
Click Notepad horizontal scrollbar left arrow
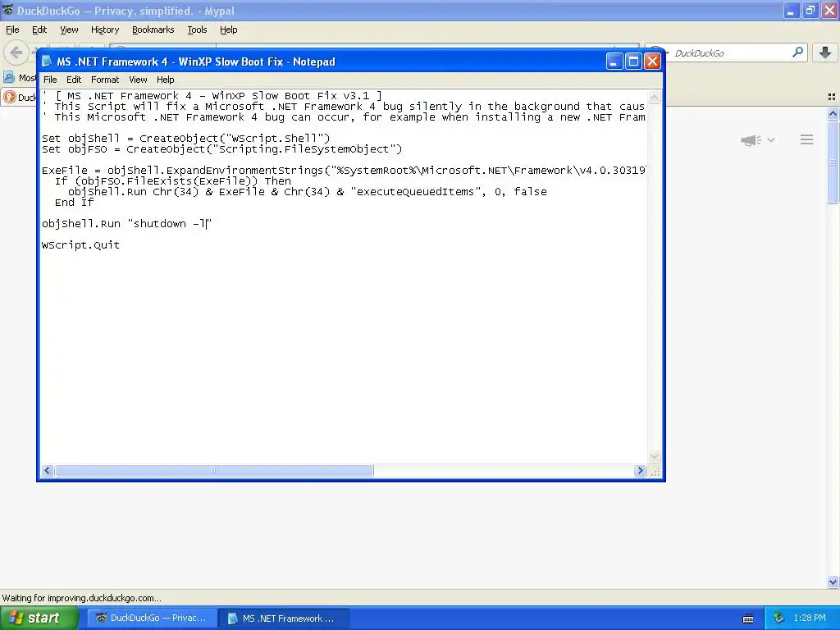[47, 470]
